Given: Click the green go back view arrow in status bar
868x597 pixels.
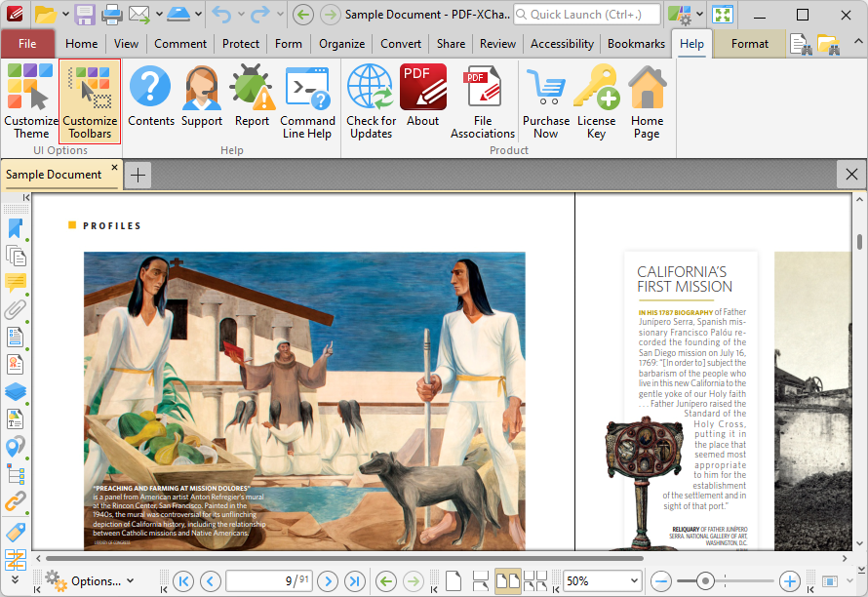Looking at the screenshot, I should pyautogui.click(x=386, y=581).
